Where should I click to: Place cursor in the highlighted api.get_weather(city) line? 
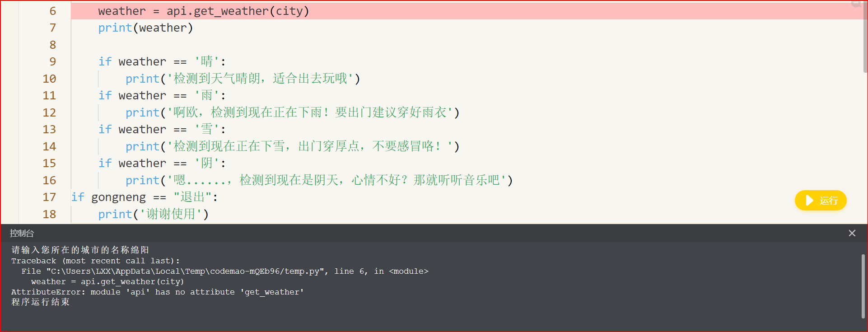(x=204, y=11)
